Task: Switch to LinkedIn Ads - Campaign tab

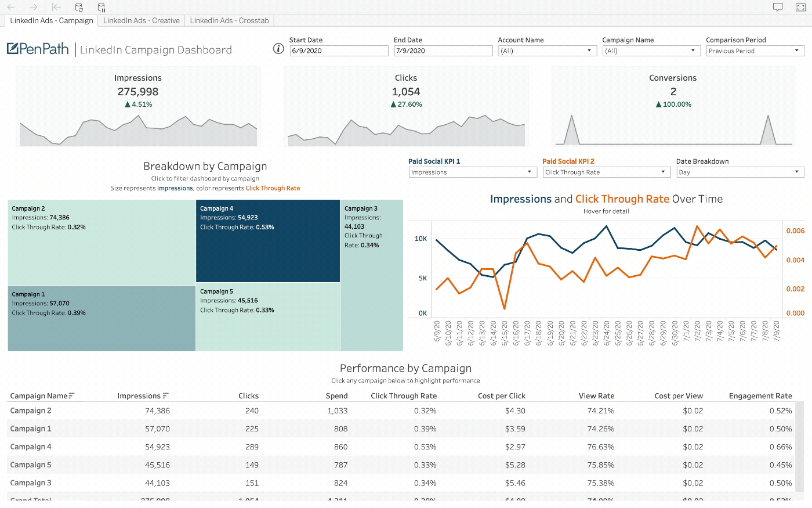Action: point(52,20)
